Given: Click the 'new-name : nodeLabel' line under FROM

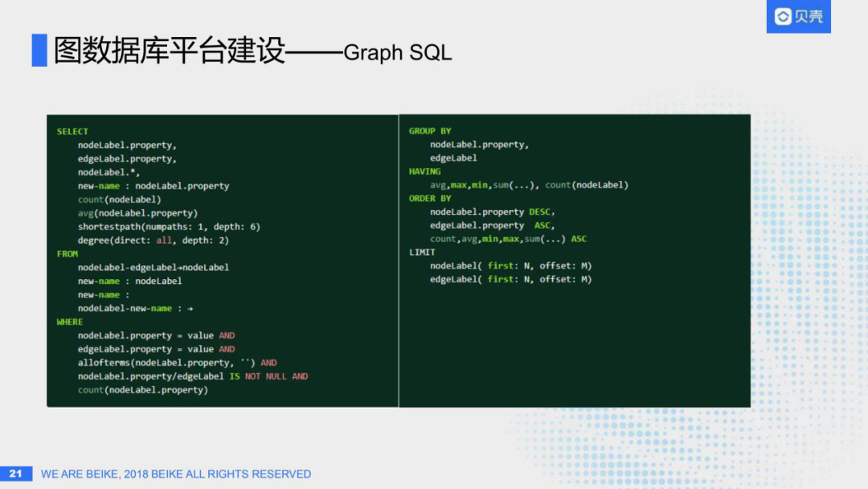Looking at the screenshot, I should [x=129, y=281].
